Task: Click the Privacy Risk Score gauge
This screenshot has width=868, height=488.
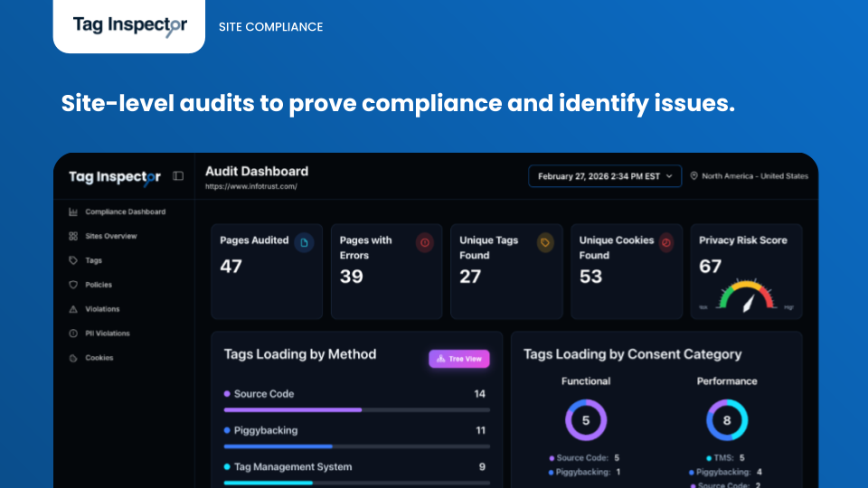Action: [x=746, y=296]
